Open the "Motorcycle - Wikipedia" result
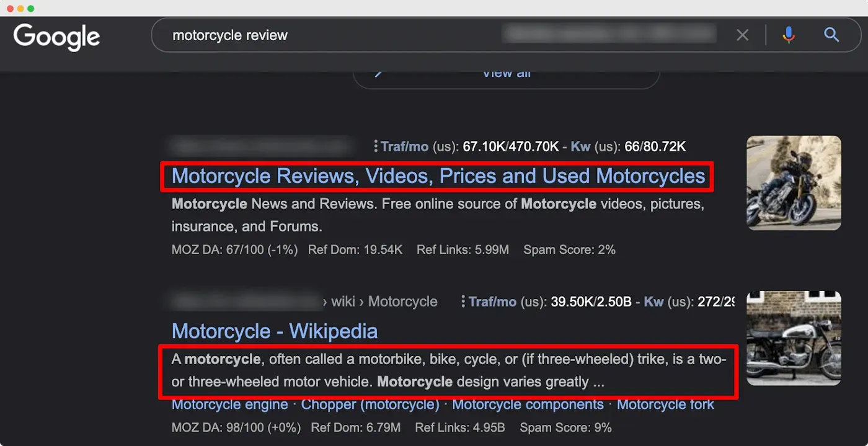Image resolution: width=868 pixels, height=446 pixels. tap(275, 331)
